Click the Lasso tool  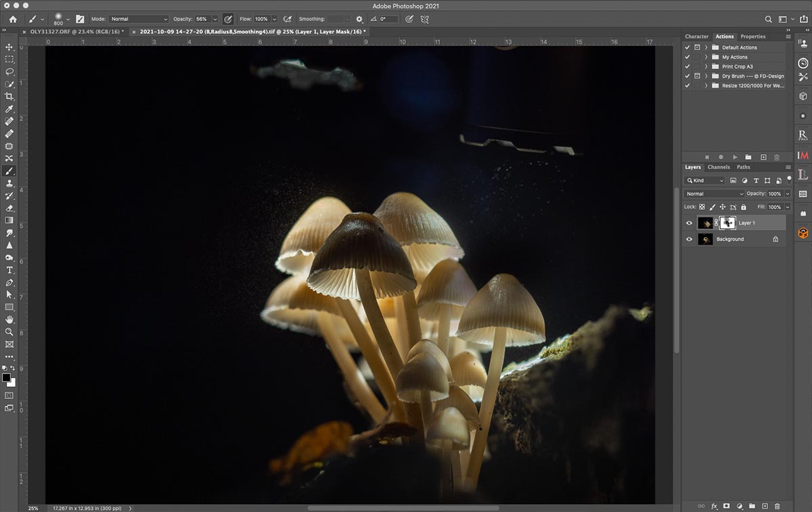pyautogui.click(x=9, y=72)
